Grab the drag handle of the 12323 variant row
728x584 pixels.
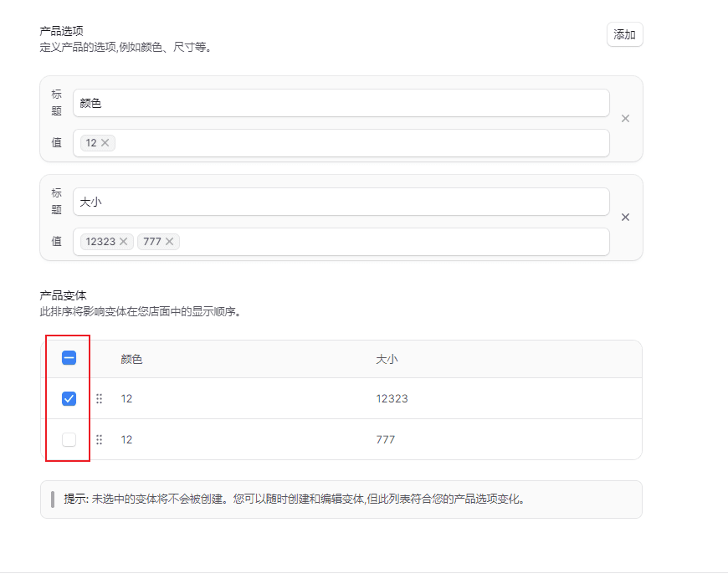click(x=100, y=399)
